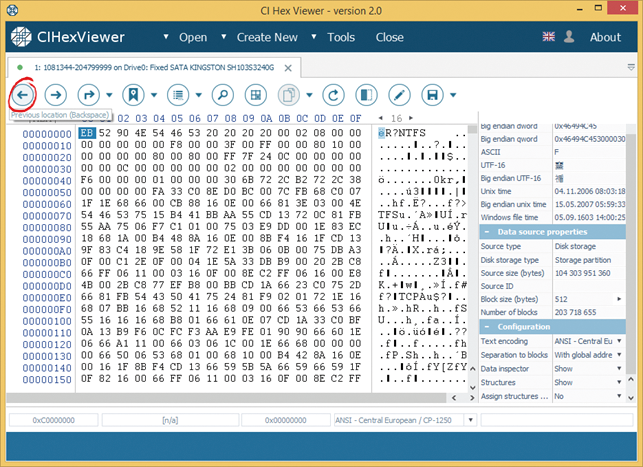Image resolution: width=643 pixels, height=467 pixels.
Task: Open the Tools menu
Action: pyautogui.click(x=341, y=37)
